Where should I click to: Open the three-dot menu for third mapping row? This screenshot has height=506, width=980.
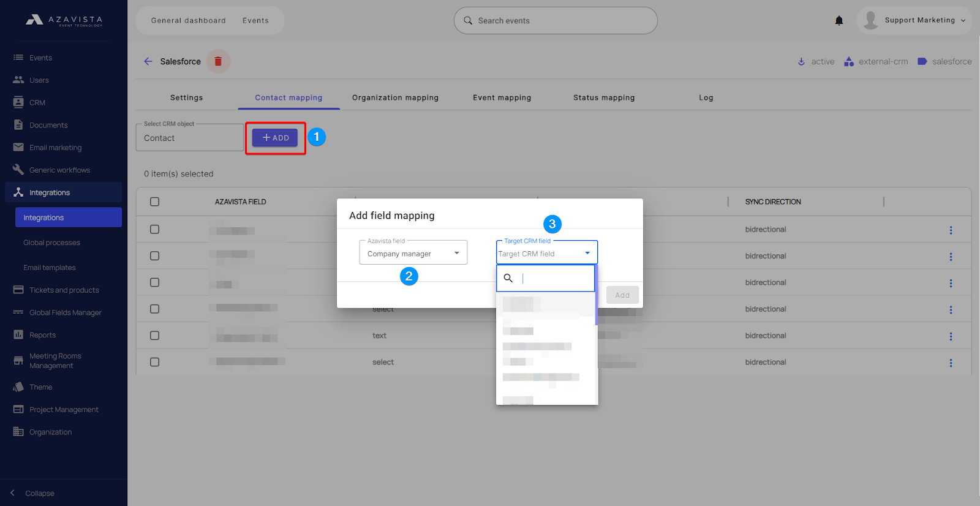(951, 283)
